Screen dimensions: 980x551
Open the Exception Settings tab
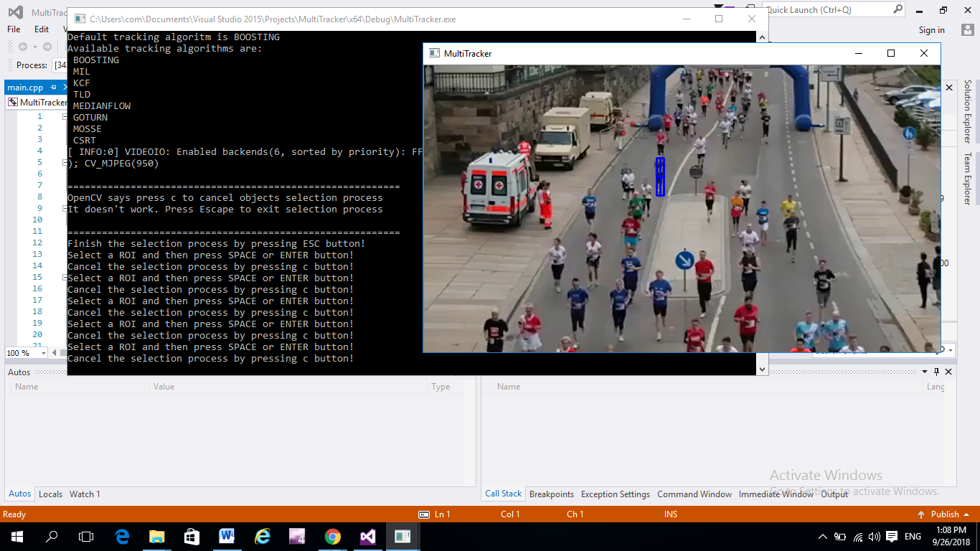tap(616, 494)
